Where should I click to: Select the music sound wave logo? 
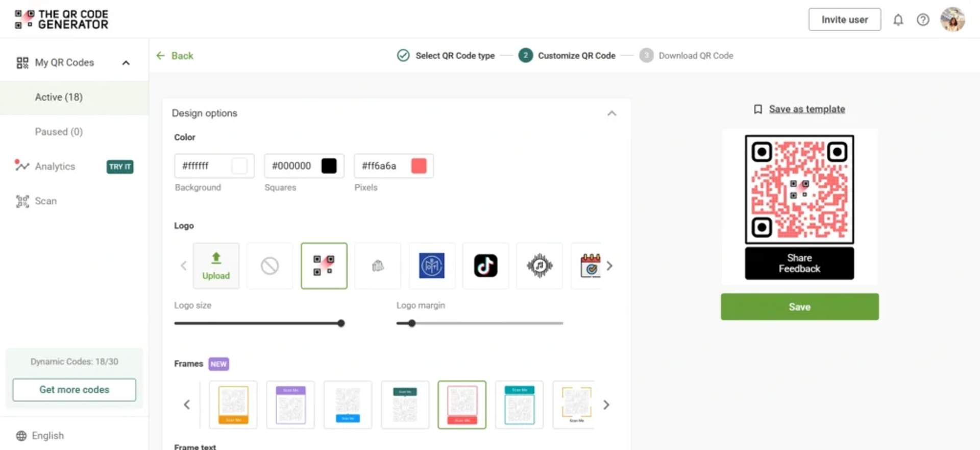tap(540, 266)
